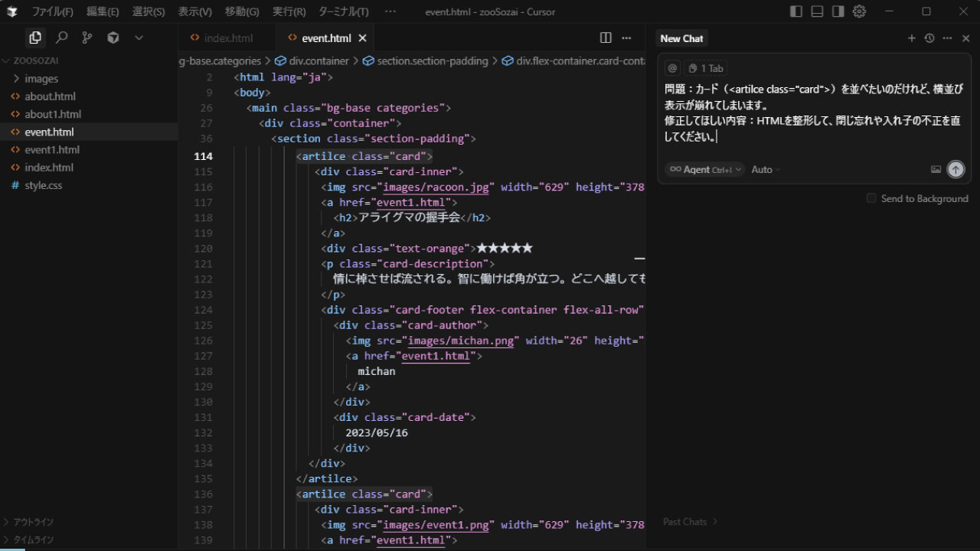The height and width of the screenshot is (551, 980).
Task: Open the Auto model dropdown
Action: pos(766,169)
